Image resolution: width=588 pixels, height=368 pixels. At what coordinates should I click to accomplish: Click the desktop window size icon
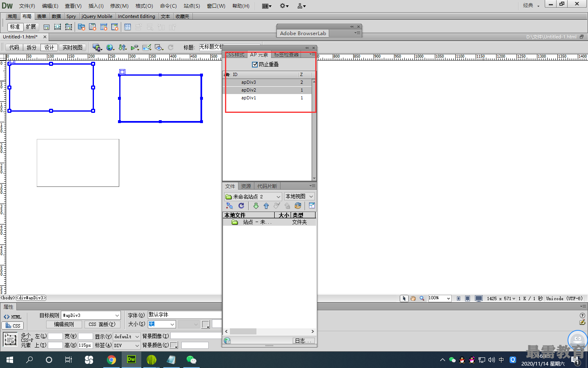coord(479,298)
